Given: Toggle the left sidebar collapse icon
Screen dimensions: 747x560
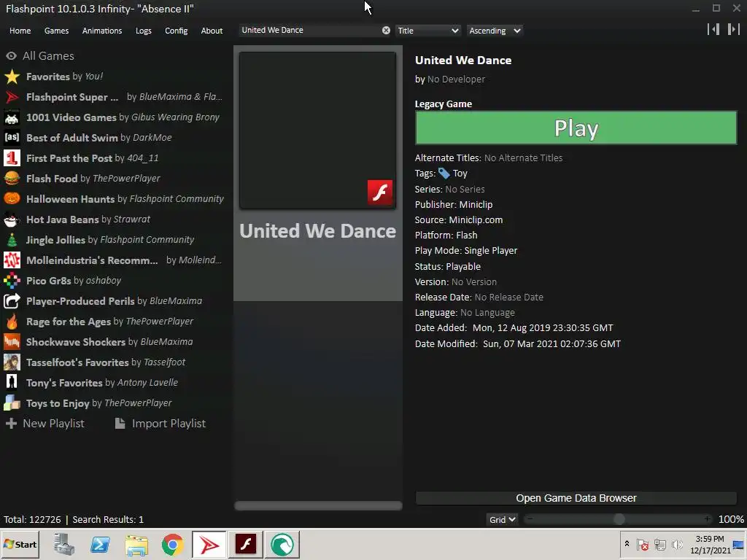Looking at the screenshot, I should [713, 29].
